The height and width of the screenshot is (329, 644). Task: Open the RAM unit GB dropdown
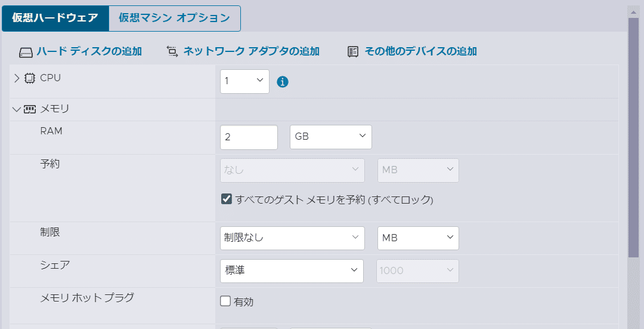click(331, 137)
